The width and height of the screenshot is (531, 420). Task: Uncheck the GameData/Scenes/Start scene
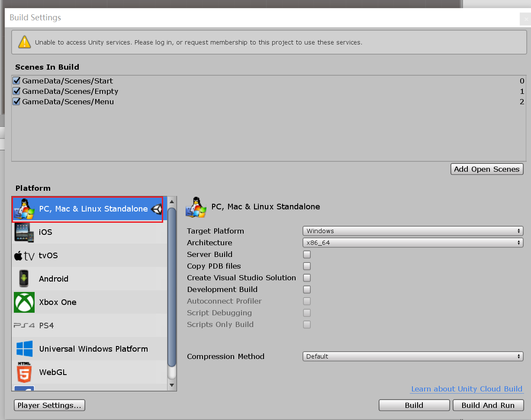(17, 81)
